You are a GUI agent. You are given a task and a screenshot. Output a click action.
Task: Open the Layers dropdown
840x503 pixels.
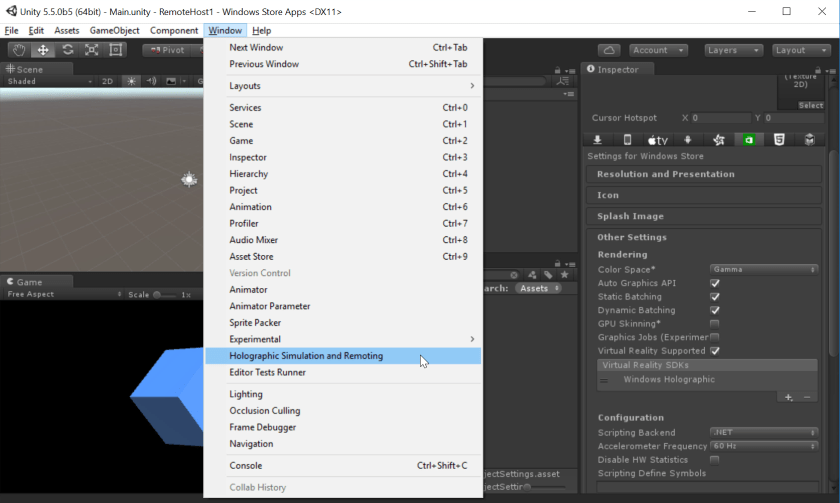[731, 50]
